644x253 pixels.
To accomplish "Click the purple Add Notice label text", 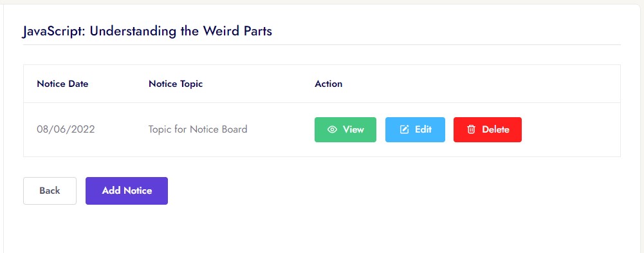I will (127, 191).
